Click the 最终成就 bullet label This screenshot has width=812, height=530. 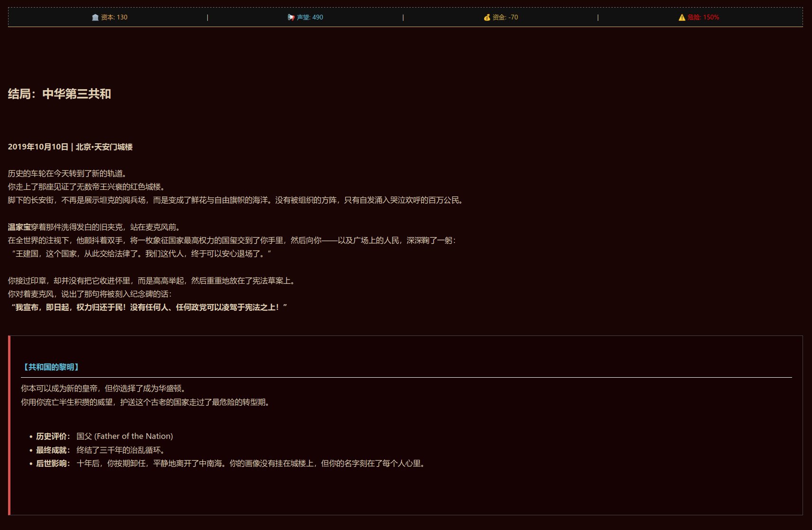click(x=53, y=450)
